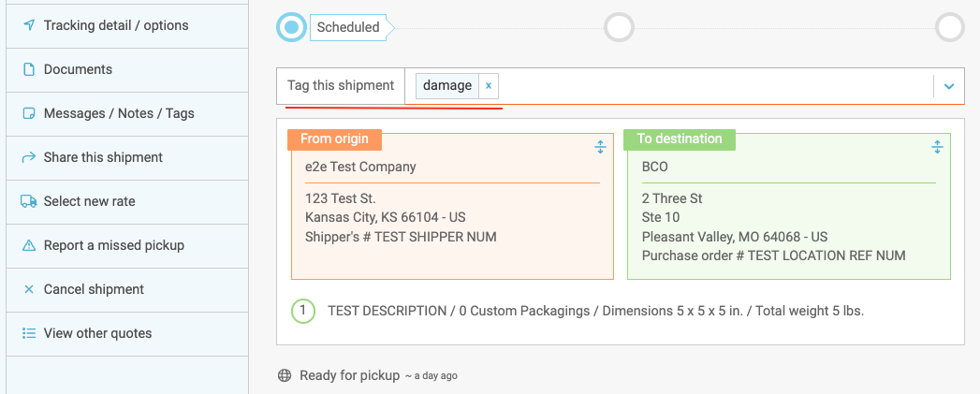Open the Documents menu item
The height and width of the screenshot is (394, 980).
pos(78,69)
